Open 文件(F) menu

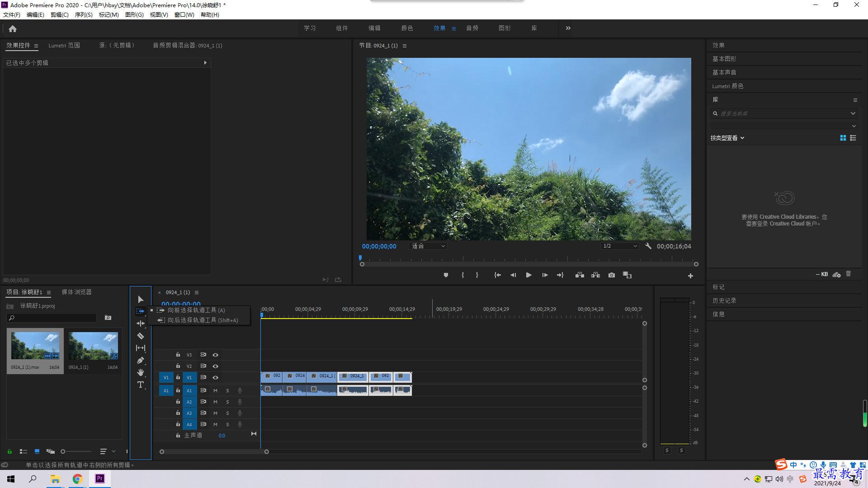(12, 15)
